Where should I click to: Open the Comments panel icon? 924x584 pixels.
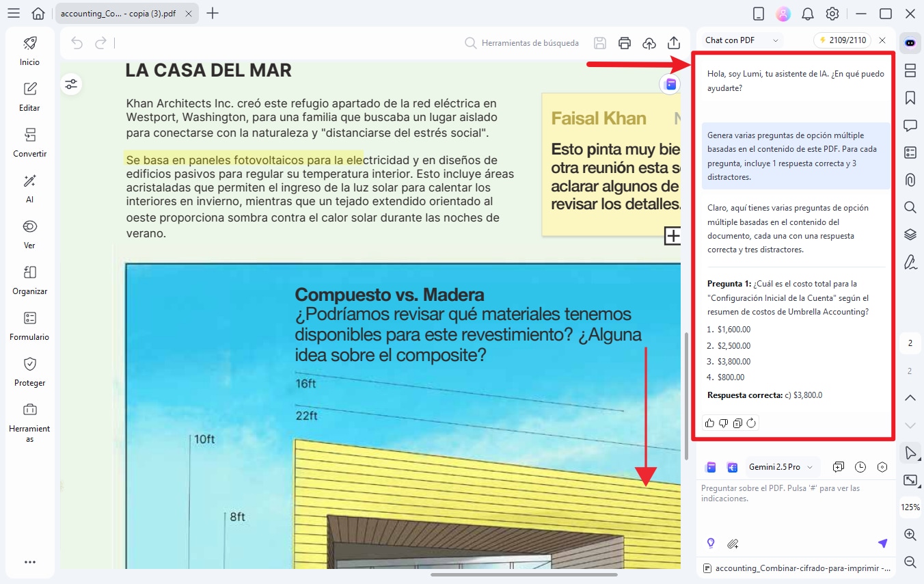[x=910, y=125]
